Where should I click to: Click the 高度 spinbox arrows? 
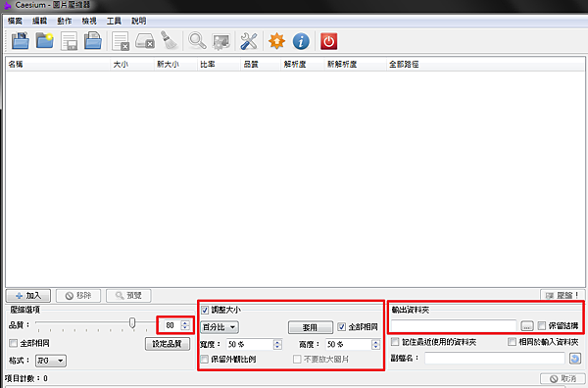tap(375, 344)
